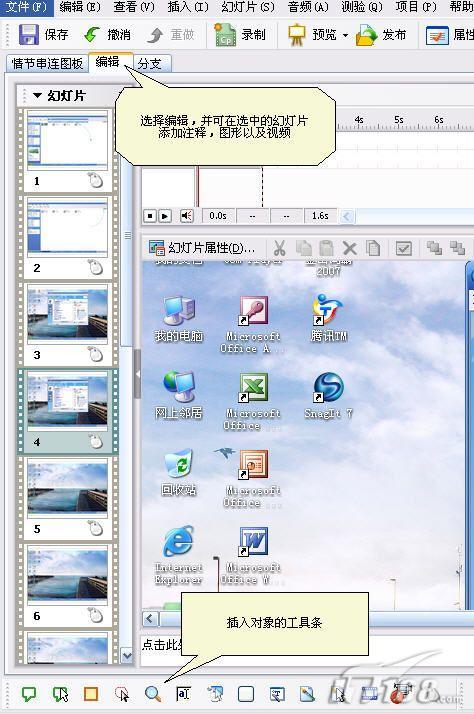Select the 我的电脑 icon in the slide

(179, 319)
